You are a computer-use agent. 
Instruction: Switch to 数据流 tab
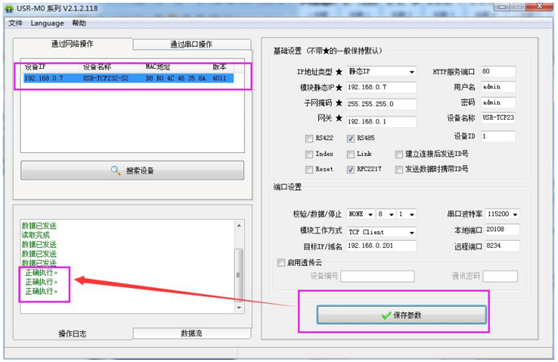click(x=191, y=333)
